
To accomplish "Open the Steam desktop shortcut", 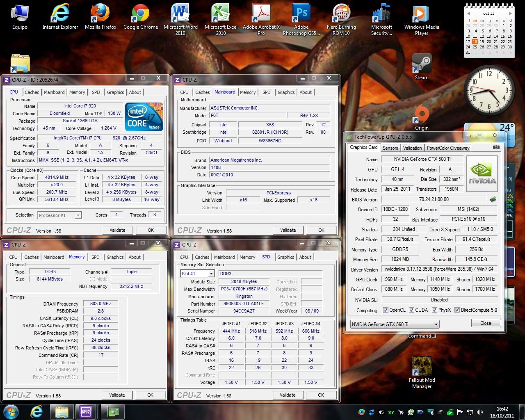I will (x=422, y=67).
